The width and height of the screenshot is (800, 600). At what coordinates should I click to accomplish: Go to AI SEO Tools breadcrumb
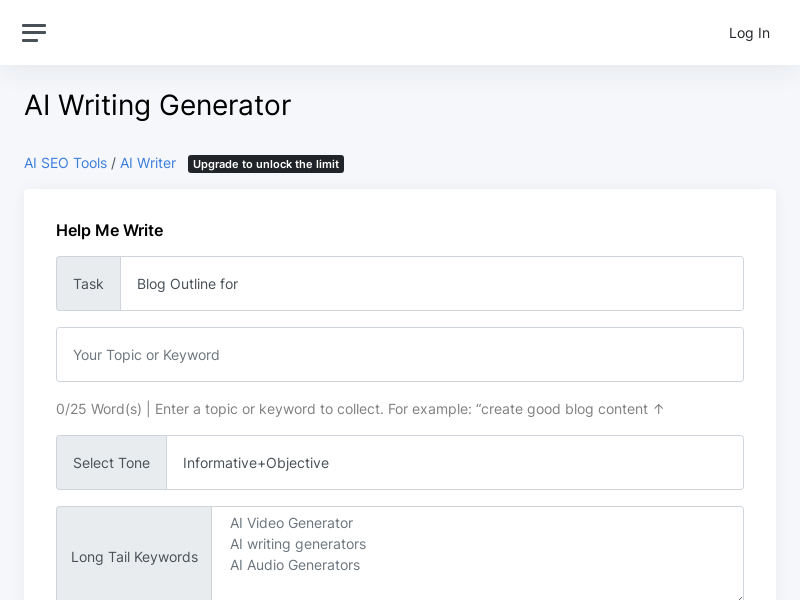click(x=65, y=163)
